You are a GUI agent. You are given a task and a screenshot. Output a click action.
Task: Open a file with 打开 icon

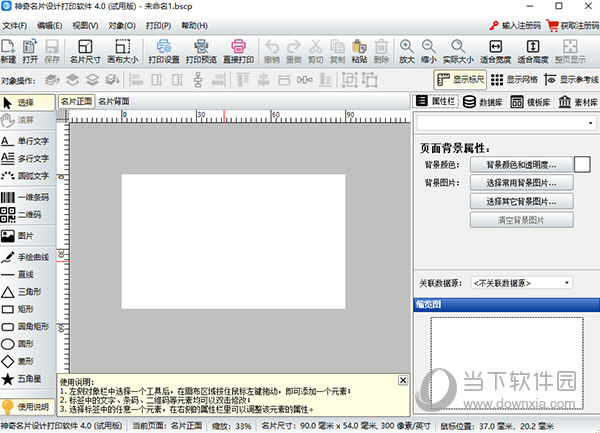[30, 51]
